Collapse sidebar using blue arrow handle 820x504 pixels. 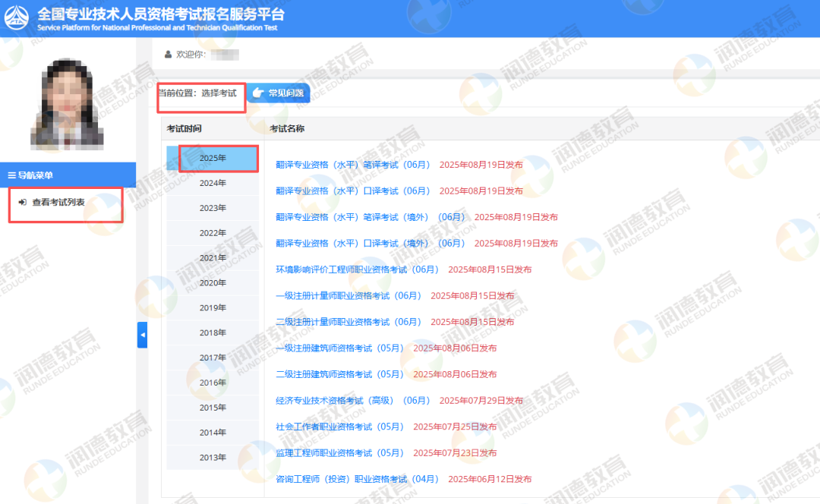[142, 335]
